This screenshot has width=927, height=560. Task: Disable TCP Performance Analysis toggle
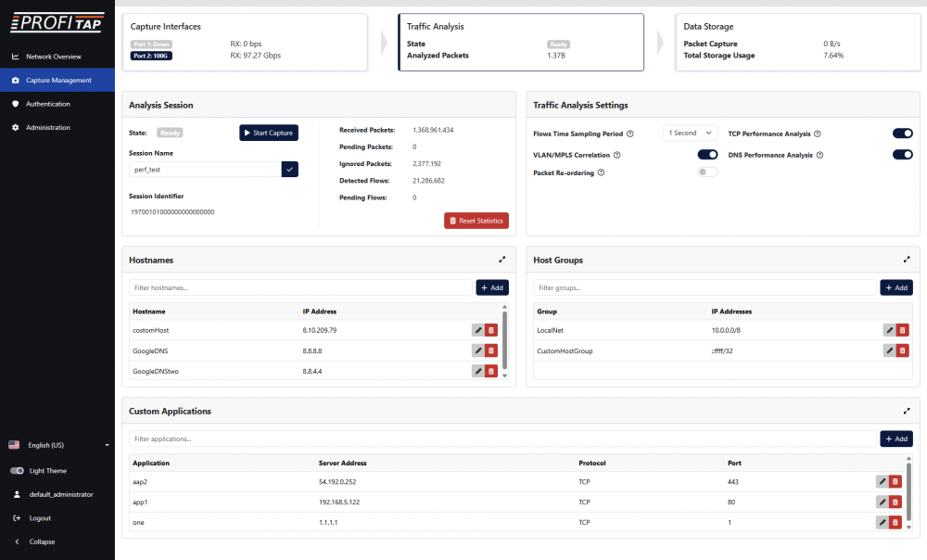[x=902, y=134]
